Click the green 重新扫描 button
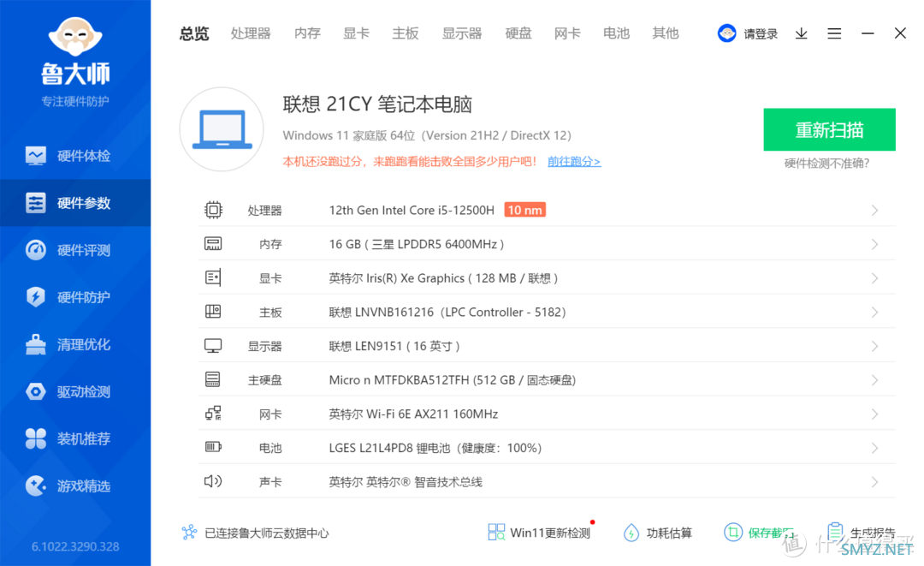 point(829,129)
